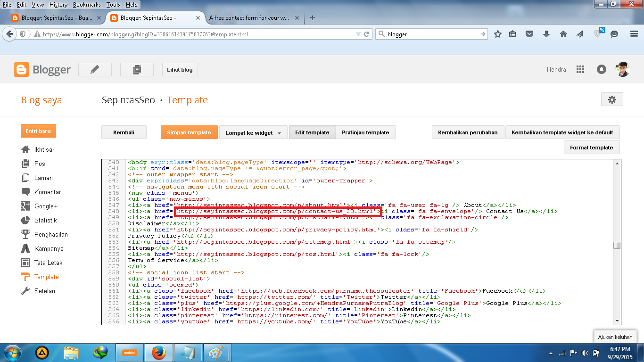This screenshot has height=362, width=644.
Task: Click the code line with sitemap.html
Action: click(x=292, y=242)
